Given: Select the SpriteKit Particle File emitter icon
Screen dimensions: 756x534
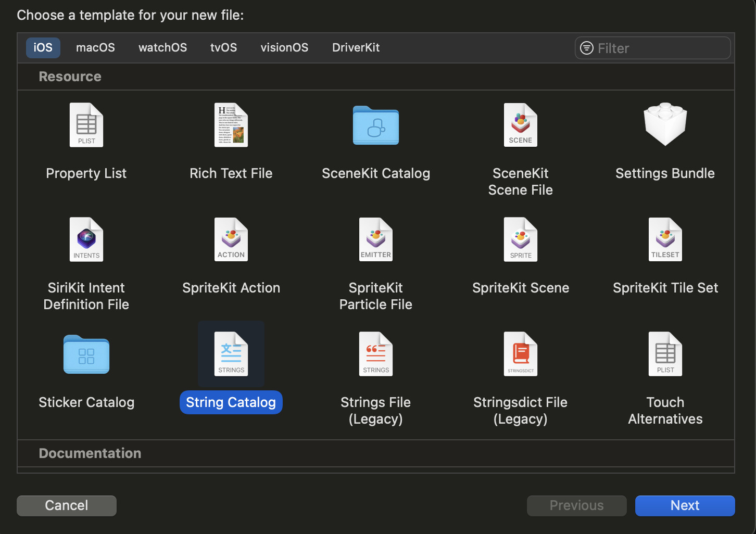Looking at the screenshot, I should pyautogui.click(x=376, y=239).
